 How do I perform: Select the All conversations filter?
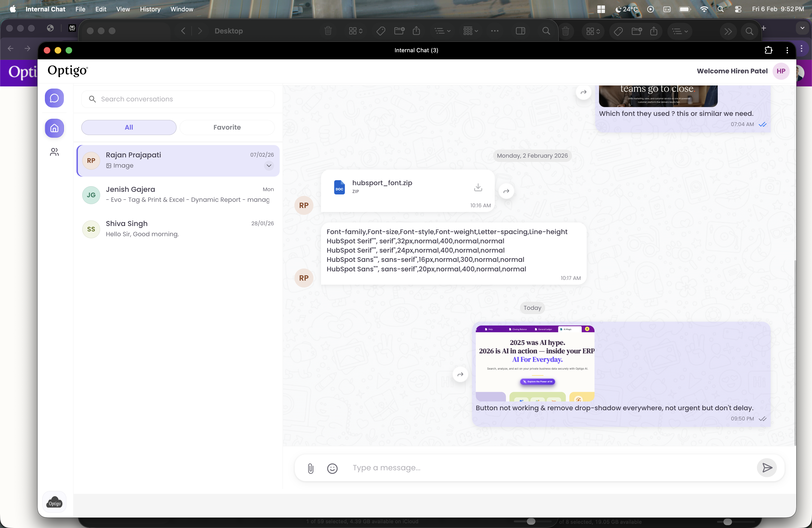[129, 127]
